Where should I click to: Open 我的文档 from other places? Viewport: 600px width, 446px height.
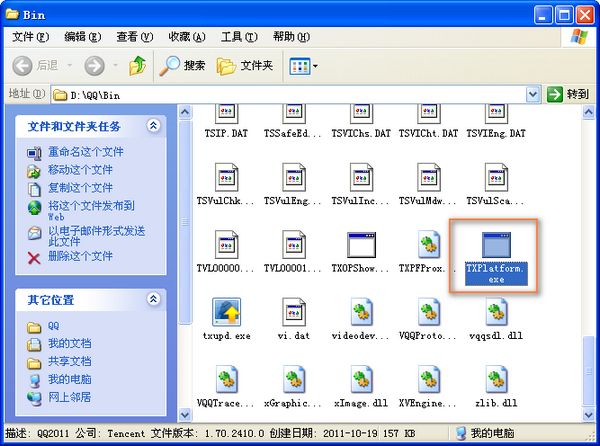point(70,343)
